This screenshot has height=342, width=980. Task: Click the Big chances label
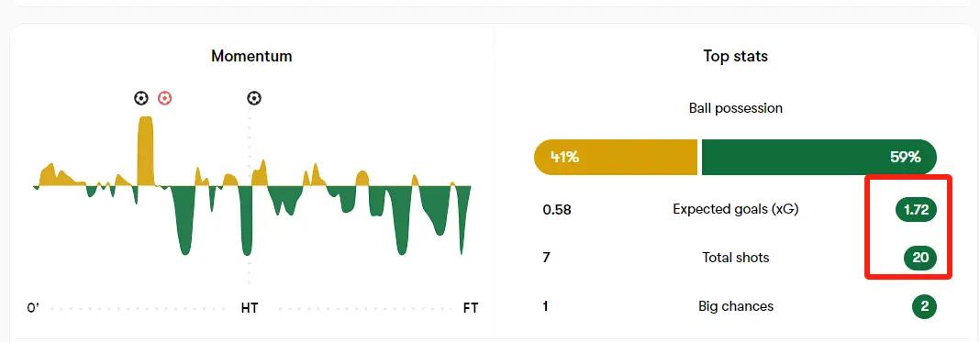tap(736, 306)
